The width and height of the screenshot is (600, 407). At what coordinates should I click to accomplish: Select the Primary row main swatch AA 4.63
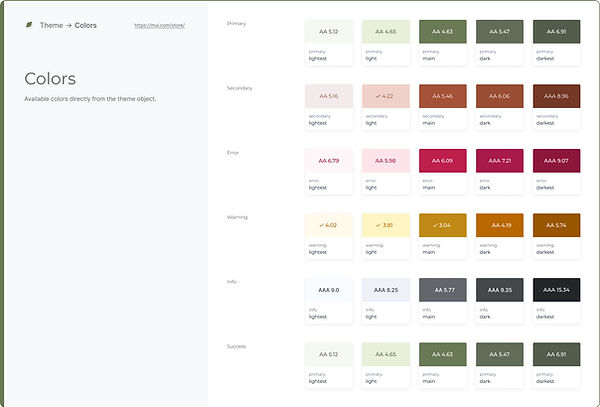tap(443, 32)
